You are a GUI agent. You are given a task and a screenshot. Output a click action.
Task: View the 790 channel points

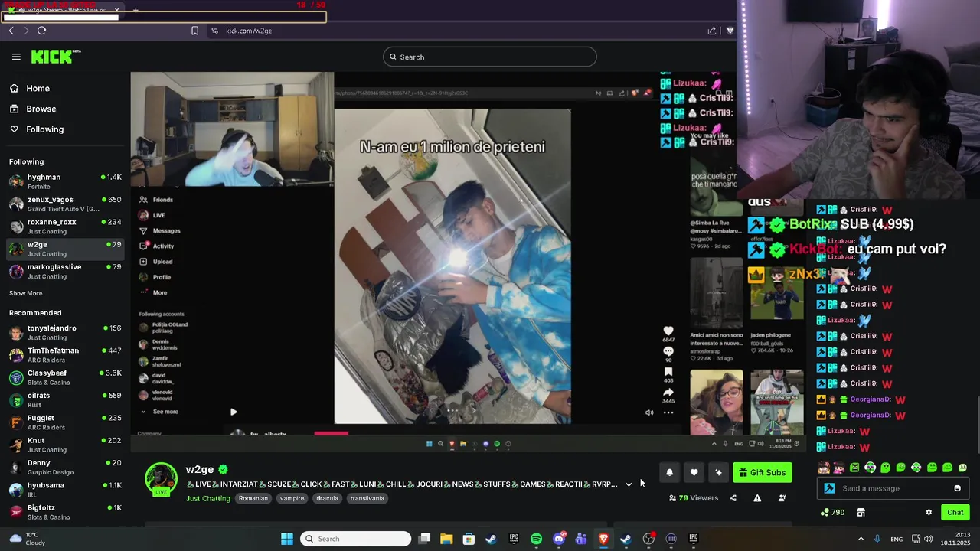point(832,512)
